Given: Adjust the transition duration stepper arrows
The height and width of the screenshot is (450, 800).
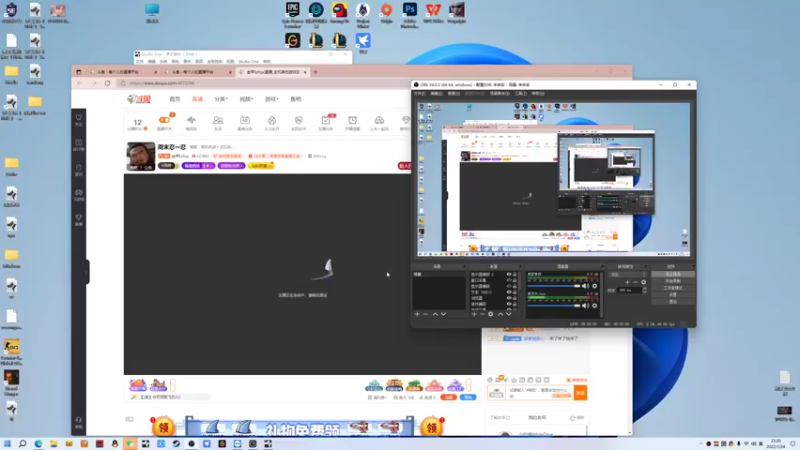Looking at the screenshot, I should click(644, 290).
